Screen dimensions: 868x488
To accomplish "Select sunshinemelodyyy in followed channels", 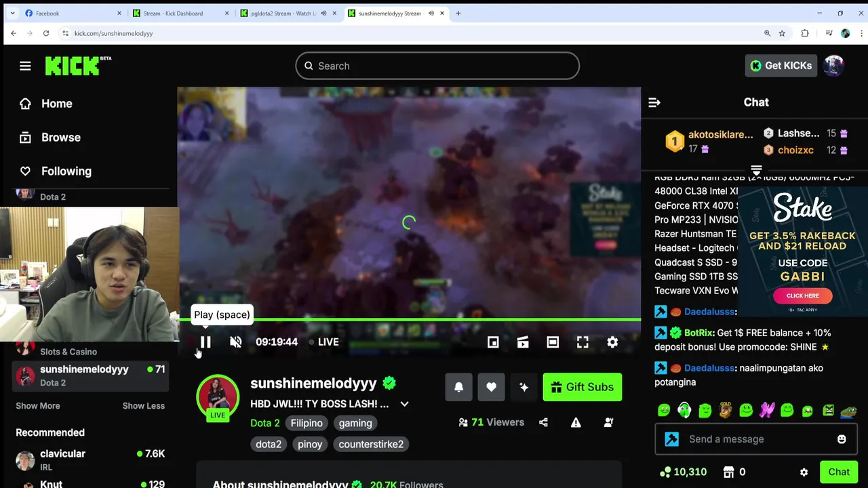I will tap(91, 375).
